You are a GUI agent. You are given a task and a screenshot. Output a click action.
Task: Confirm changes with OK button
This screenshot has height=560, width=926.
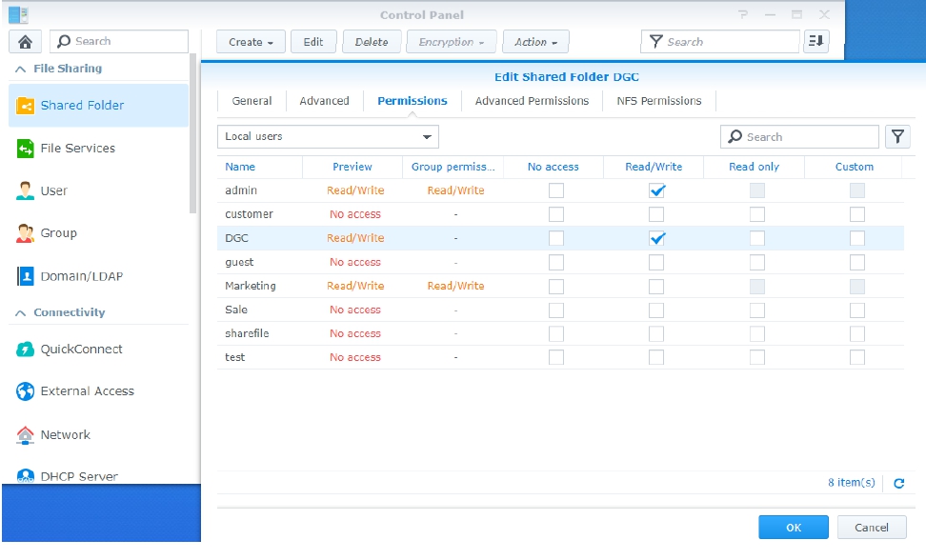click(x=794, y=528)
